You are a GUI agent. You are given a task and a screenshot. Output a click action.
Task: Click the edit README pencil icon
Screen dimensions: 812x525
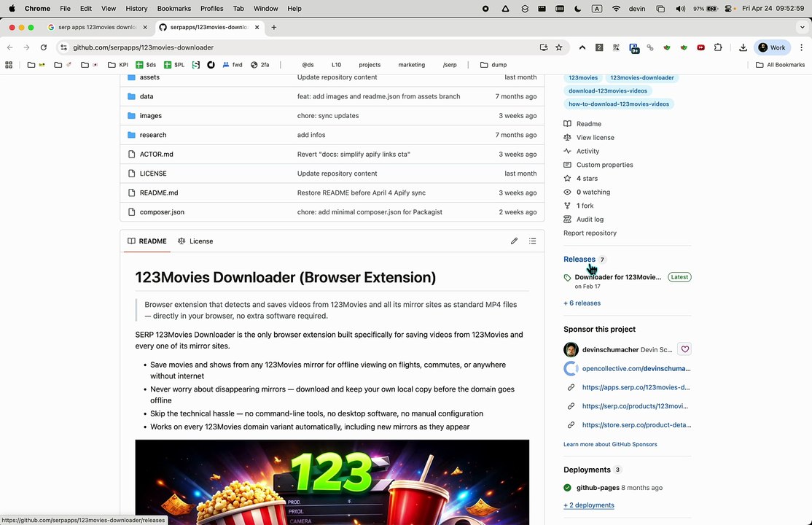point(514,241)
